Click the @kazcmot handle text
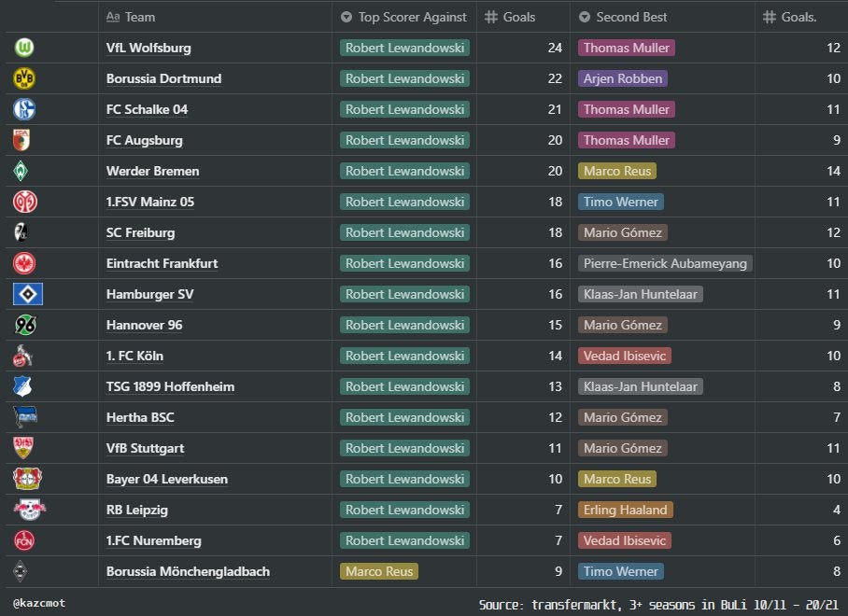This screenshot has width=848, height=616. (x=39, y=603)
